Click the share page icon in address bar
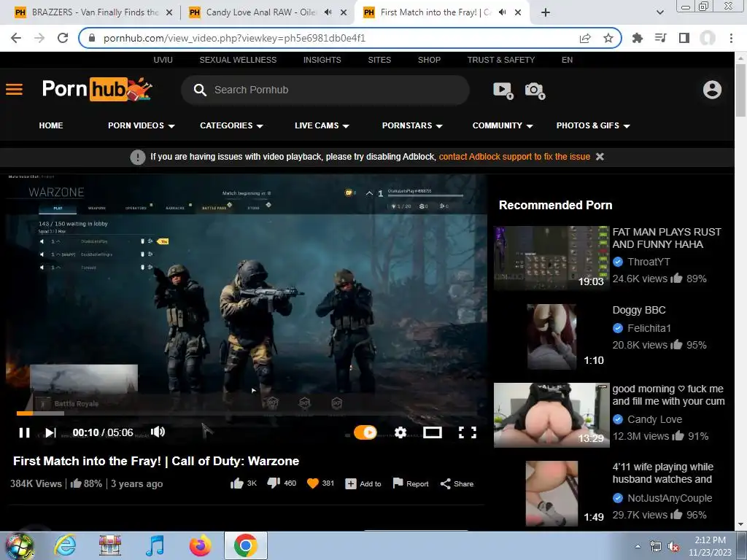 (585, 38)
